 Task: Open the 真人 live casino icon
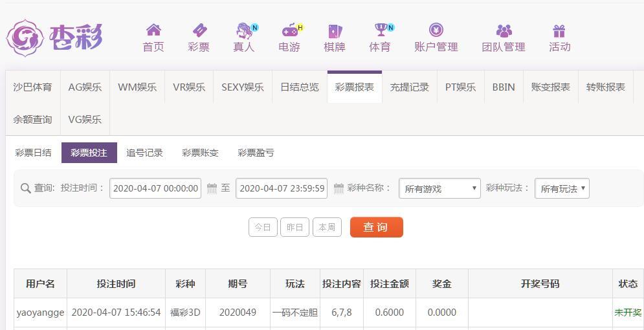pyautogui.click(x=245, y=30)
